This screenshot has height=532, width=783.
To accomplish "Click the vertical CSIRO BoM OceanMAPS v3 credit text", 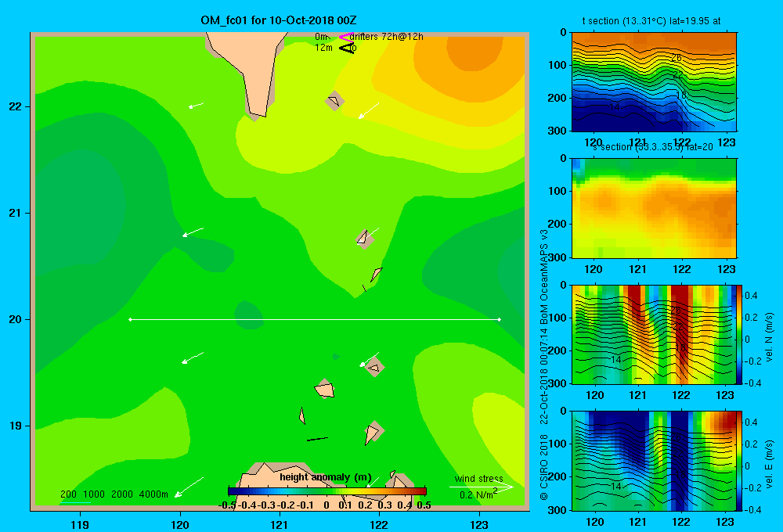I will click(544, 365).
